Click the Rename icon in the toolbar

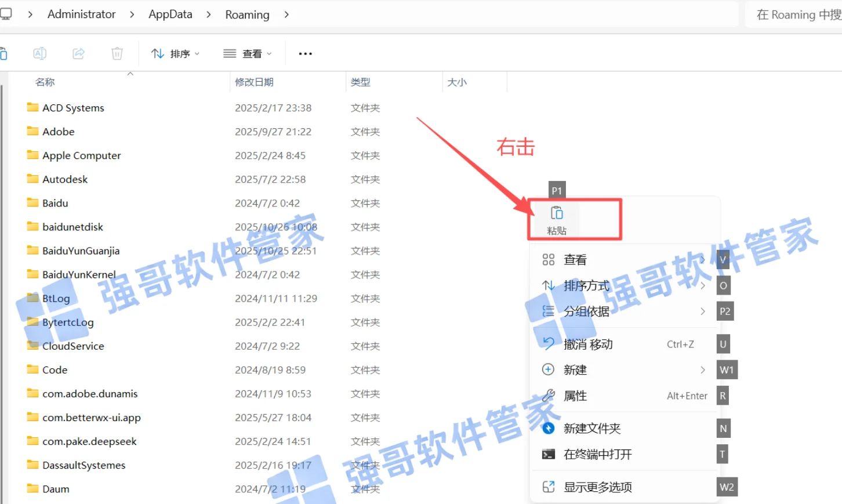pyautogui.click(x=39, y=54)
